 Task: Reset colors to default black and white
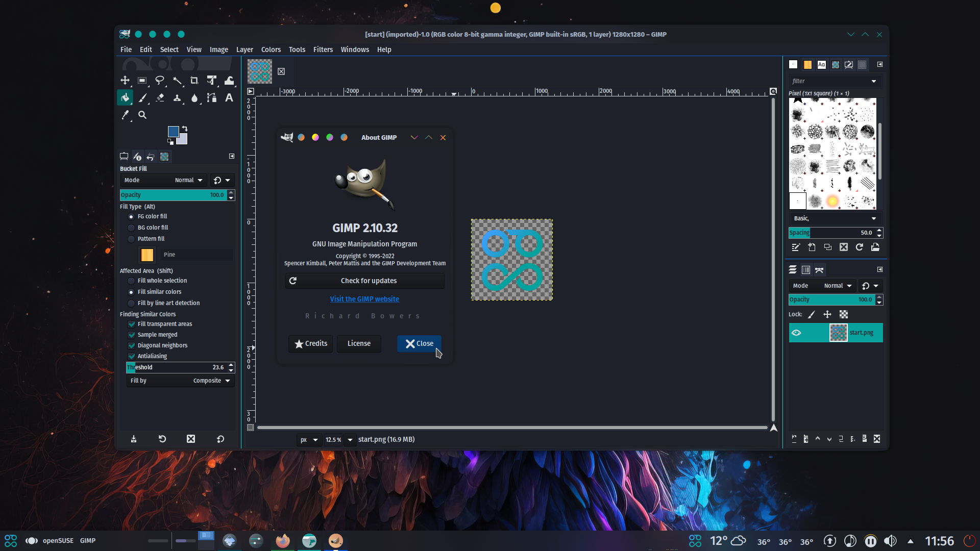(x=170, y=142)
